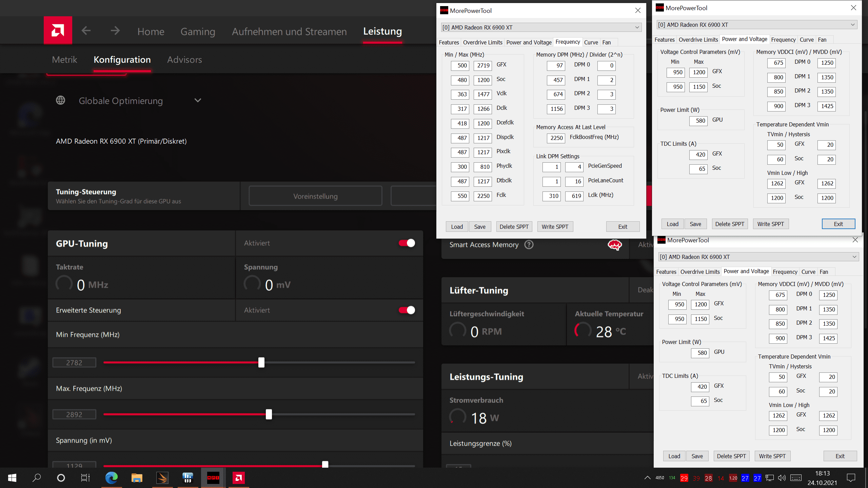
Task: Open the Smart Access Memory help icon
Action: pos(529,244)
